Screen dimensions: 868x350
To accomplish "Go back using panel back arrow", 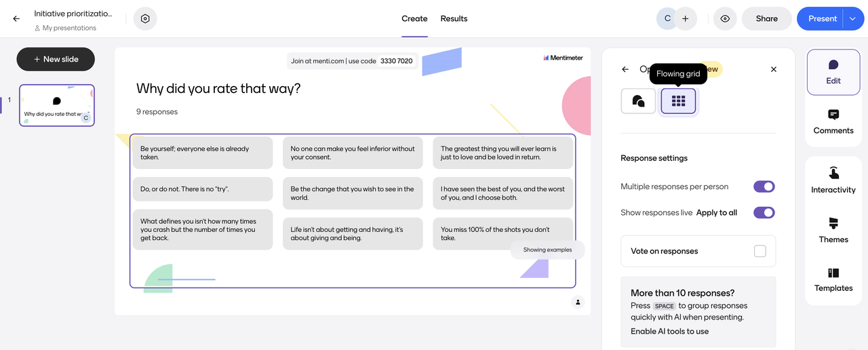I will [x=625, y=69].
